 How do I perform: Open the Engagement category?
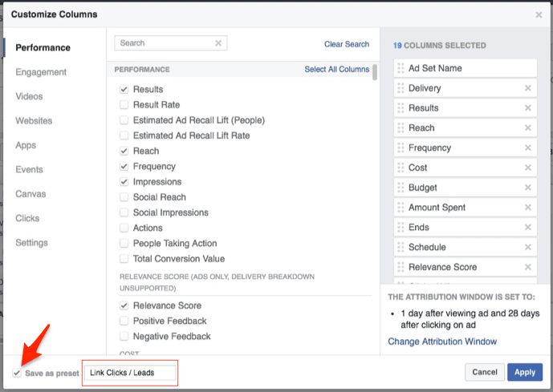pos(41,72)
